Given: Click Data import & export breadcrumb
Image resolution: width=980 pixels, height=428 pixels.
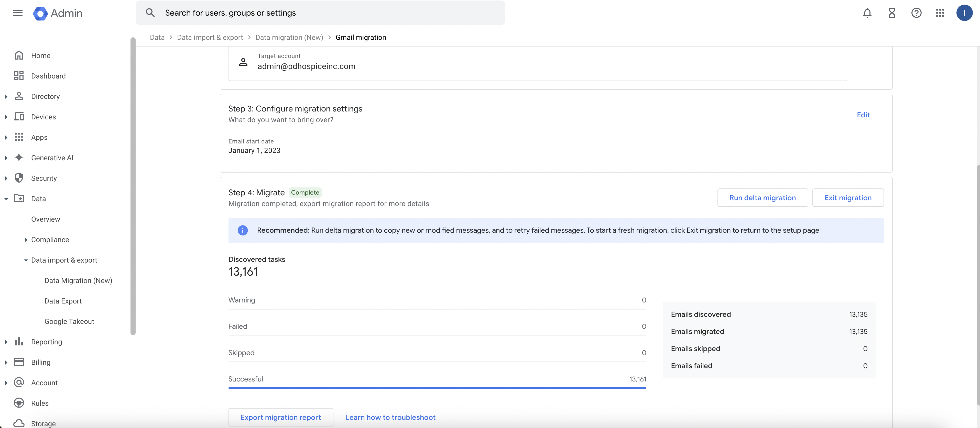Looking at the screenshot, I should point(210,37).
